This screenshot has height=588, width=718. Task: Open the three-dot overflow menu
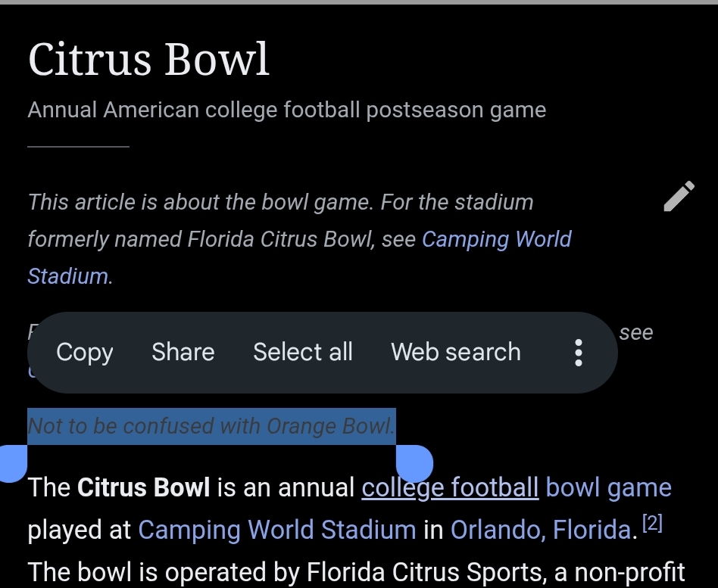[578, 353]
